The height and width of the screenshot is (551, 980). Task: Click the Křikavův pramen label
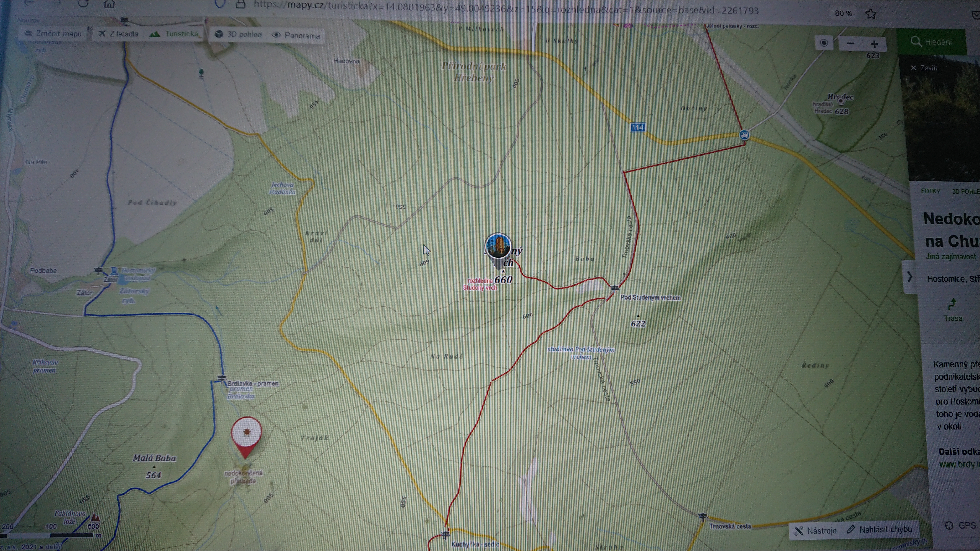tap(45, 366)
